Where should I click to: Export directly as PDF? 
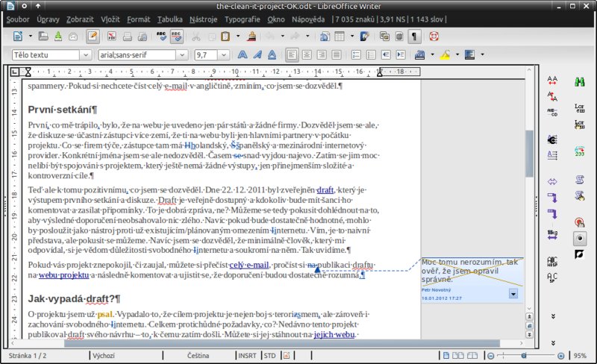coord(111,37)
